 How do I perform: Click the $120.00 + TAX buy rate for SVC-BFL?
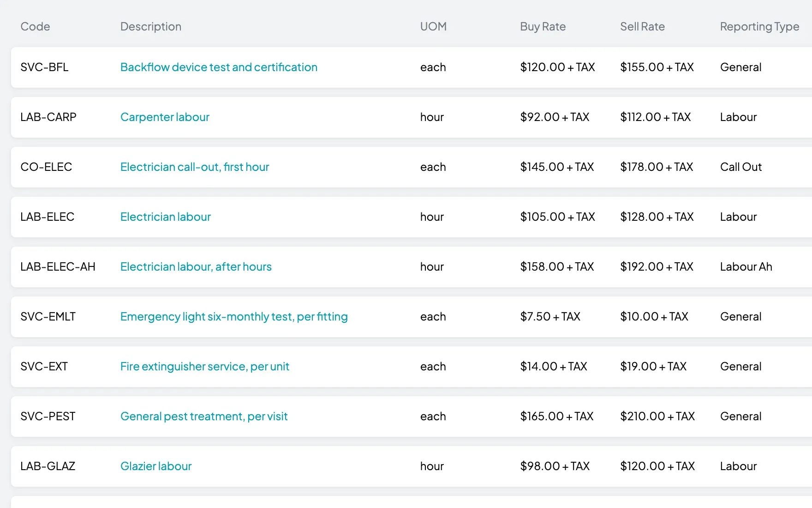click(557, 67)
